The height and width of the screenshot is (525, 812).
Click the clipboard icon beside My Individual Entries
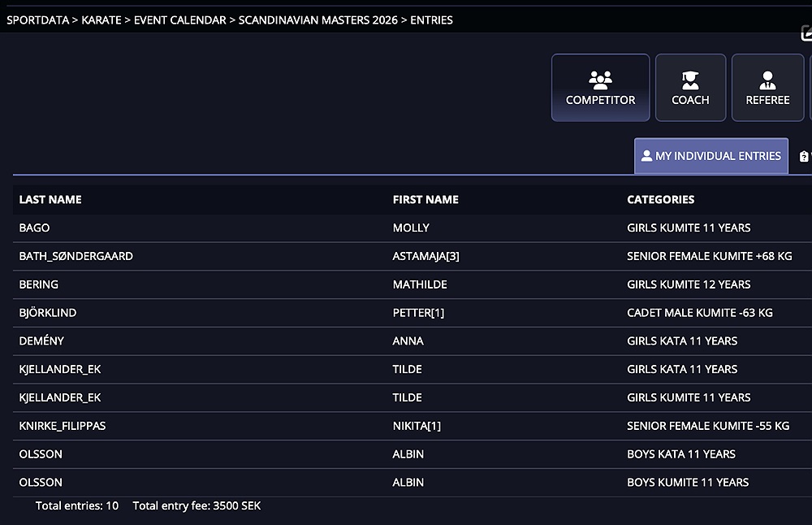click(804, 156)
